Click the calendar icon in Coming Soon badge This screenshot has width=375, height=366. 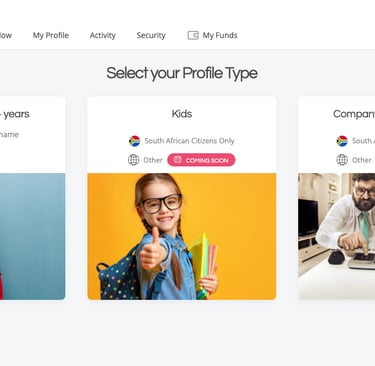point(178,160)
